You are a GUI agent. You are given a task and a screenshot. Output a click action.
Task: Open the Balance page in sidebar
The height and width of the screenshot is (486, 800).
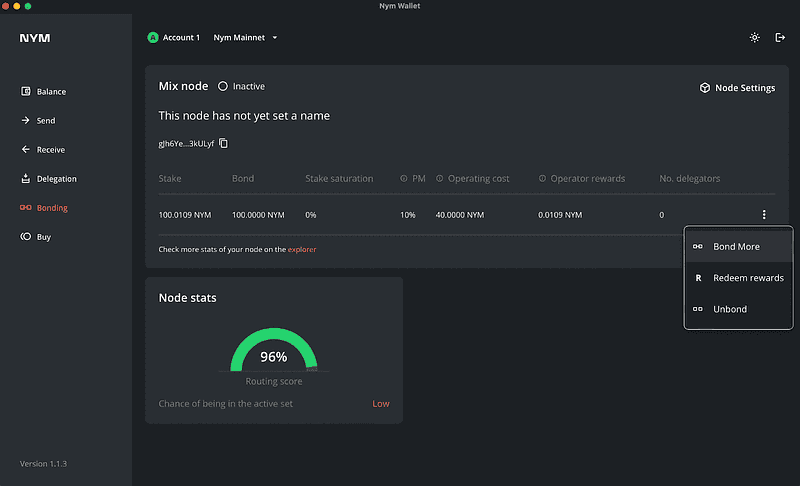tap(50, 92)
